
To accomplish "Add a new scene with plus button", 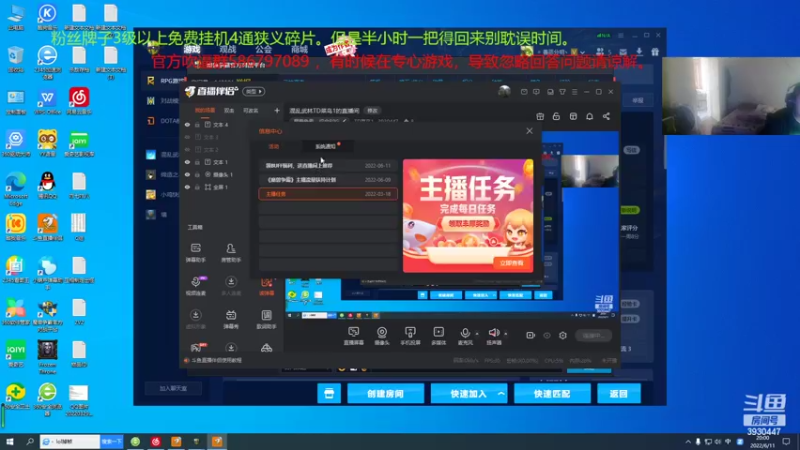I will (277, 110).
